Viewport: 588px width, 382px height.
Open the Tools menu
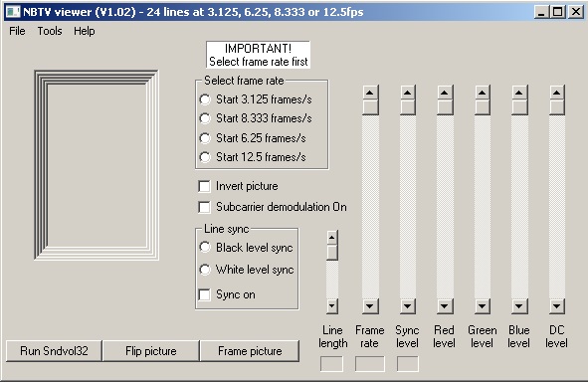tap(50, 31)
